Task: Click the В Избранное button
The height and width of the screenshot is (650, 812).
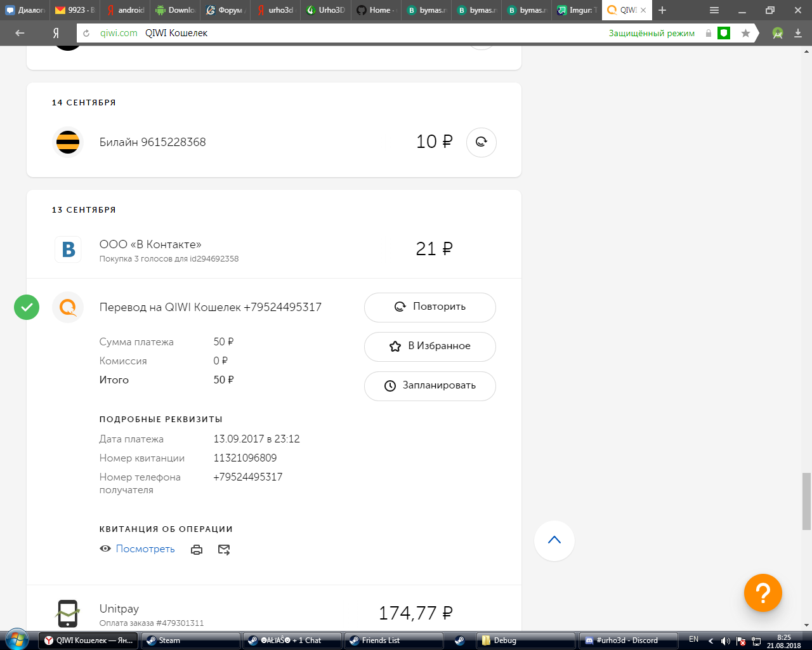Action: [429, 347]
